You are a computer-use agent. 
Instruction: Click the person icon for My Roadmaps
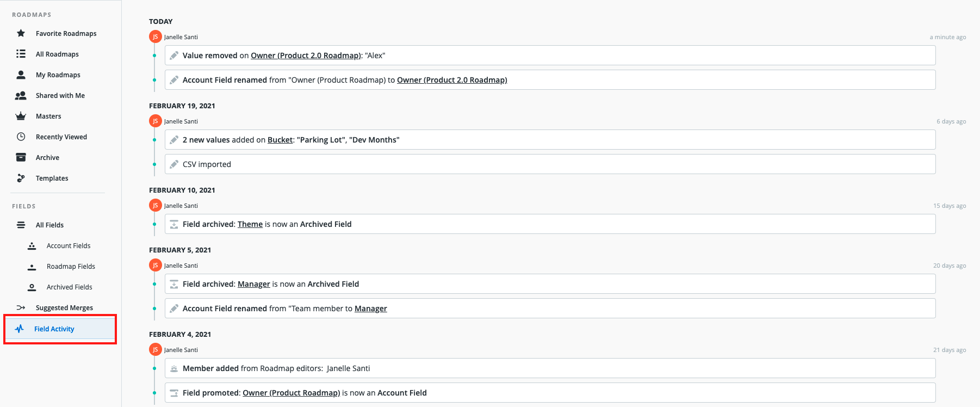[21, 75]
